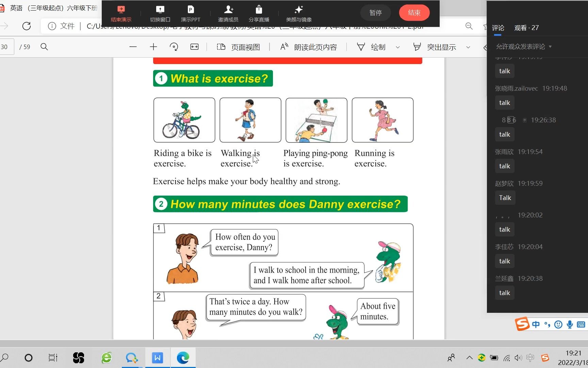This screenshot has height=368, width=588.
Task: Click the Sogou input method S logo
Action: click(x=522, y=324)
